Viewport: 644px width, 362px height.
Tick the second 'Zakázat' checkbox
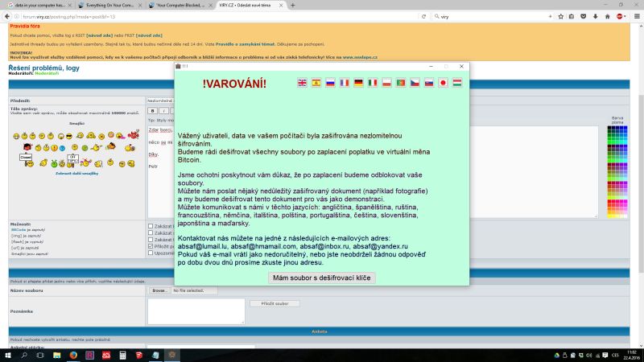(x=151, y=232)
